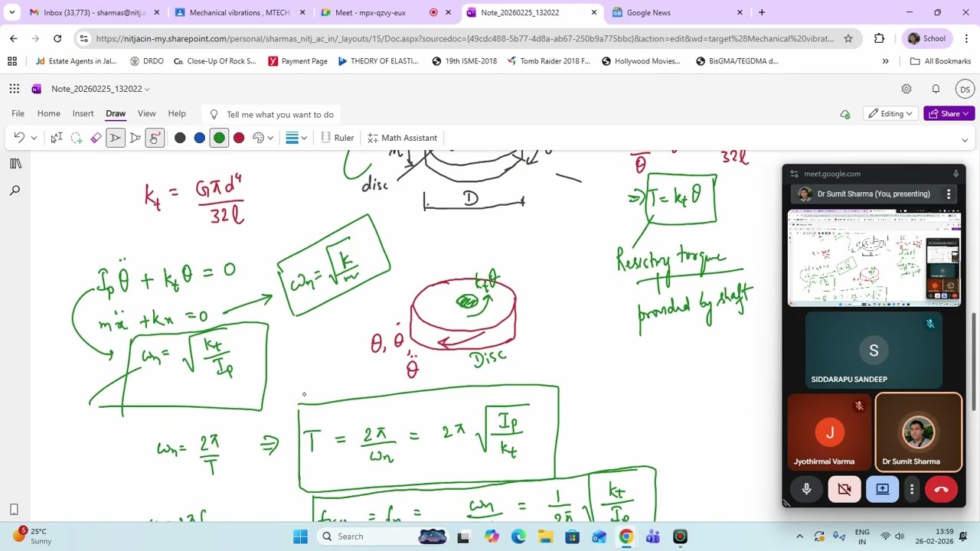Image resolution: width=980 pixels, height=551 pixels.
Task: Switch to the Insert tab
Action: tap(83, 114)
